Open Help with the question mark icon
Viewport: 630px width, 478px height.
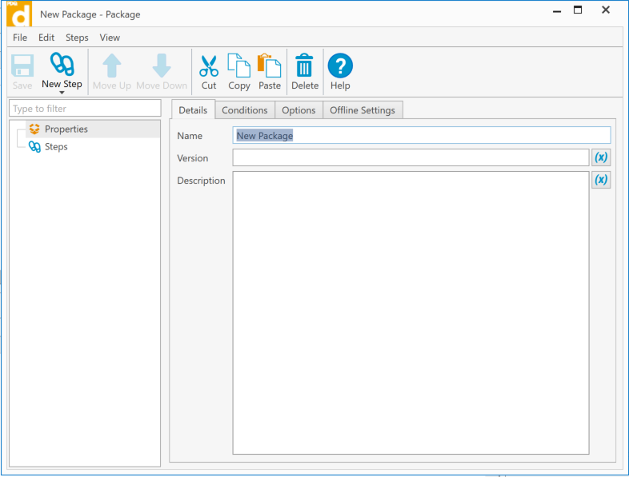(x=340, y=65)
